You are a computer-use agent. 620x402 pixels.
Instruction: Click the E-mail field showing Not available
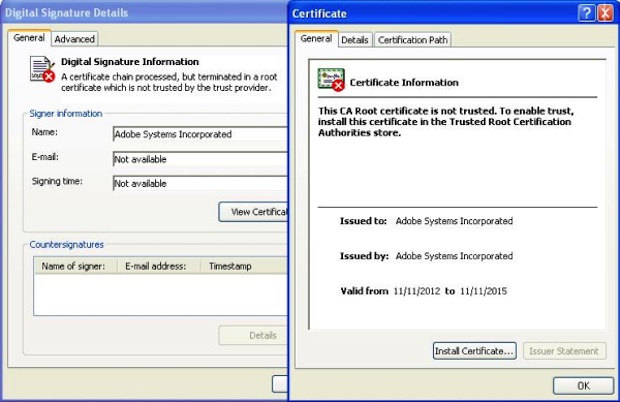pos(200,159)
